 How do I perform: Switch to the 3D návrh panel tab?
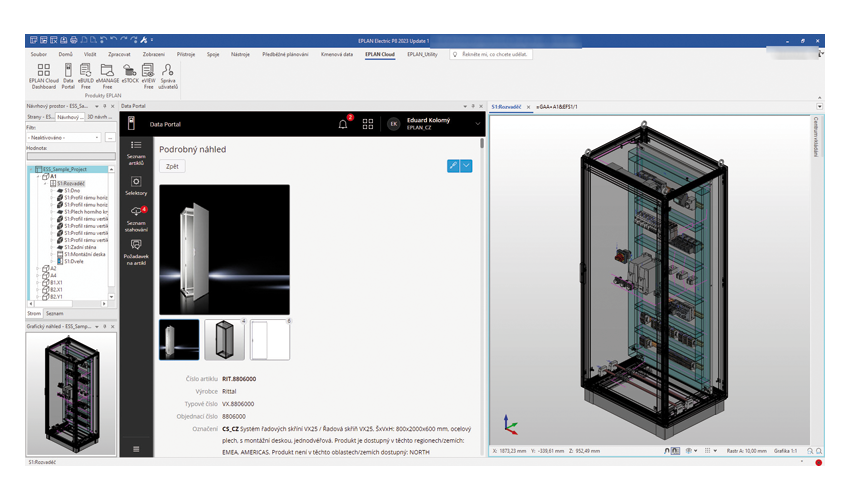(x=98, y=117)
